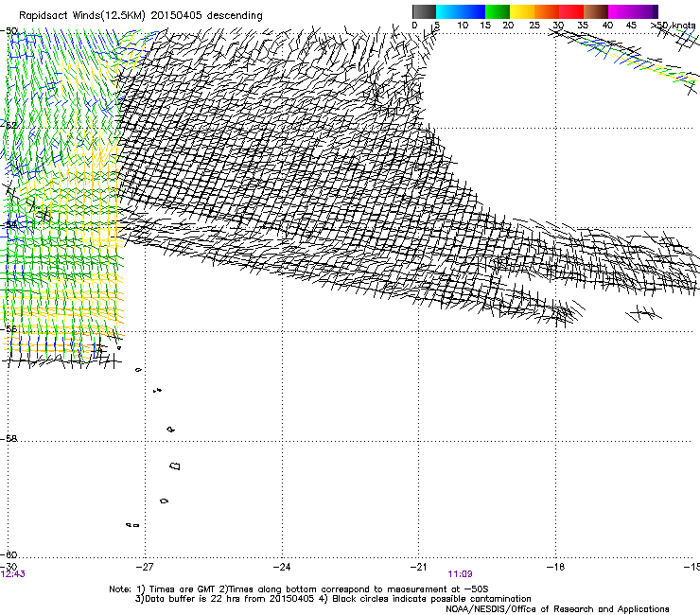Image resolution: width=700 pixels, height=615 pixels.
Task: Click the brown 35-40 knots color swatch
Action: click(x=596, y=11)
